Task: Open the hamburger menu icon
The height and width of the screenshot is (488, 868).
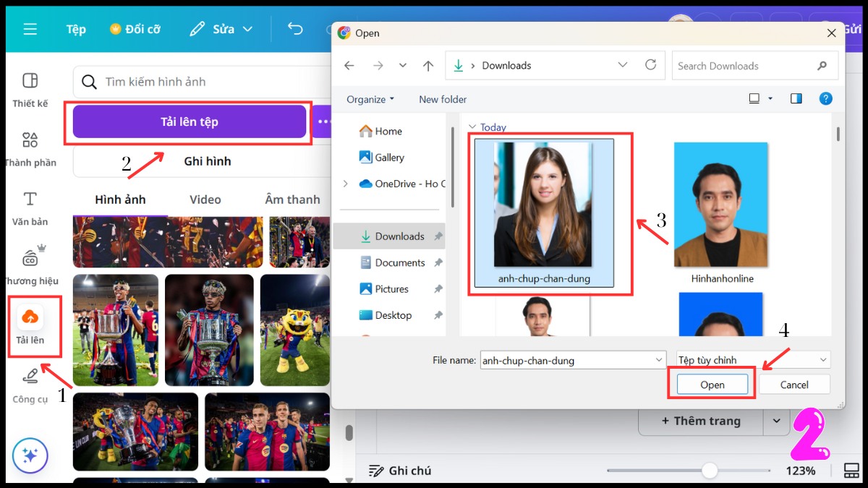Action: coord(30,29)
